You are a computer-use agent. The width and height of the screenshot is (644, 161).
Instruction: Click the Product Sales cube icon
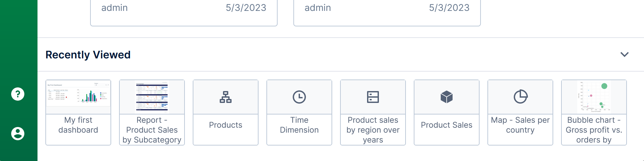[447, 97]
